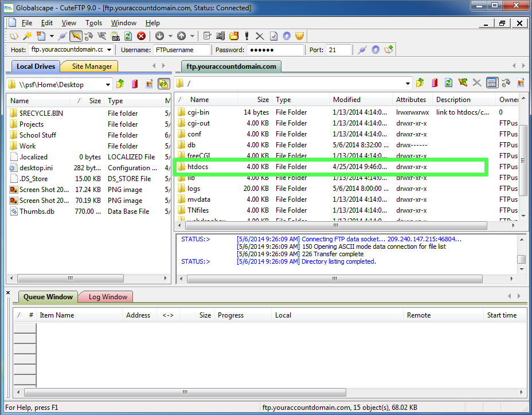Switch to the Log Window tab

click(x=108, y=296)
